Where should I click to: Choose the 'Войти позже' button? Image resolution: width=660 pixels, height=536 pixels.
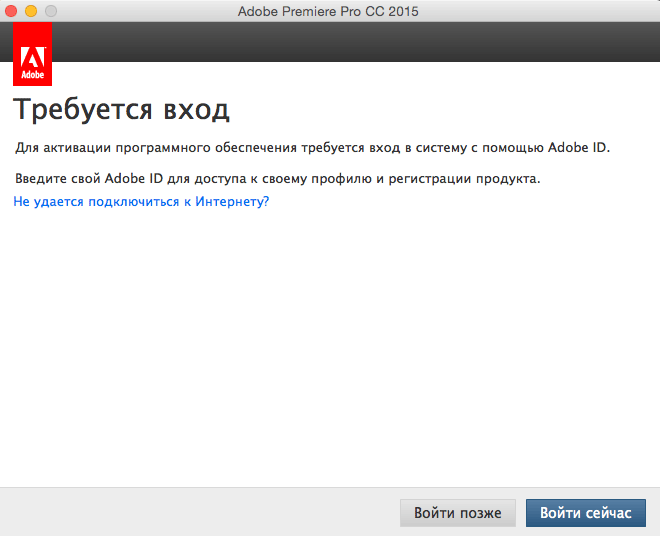pos(458,513)
